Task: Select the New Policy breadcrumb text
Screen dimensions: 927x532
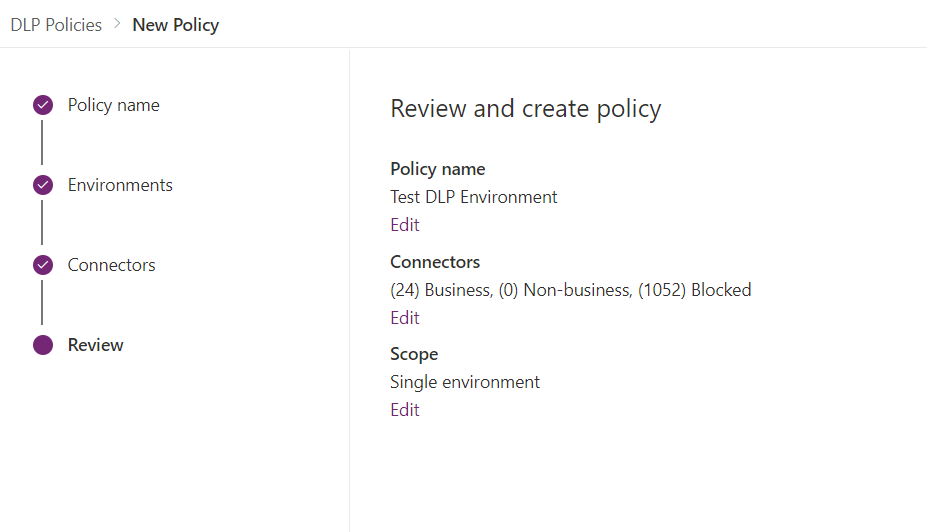Action: point(175,25)
